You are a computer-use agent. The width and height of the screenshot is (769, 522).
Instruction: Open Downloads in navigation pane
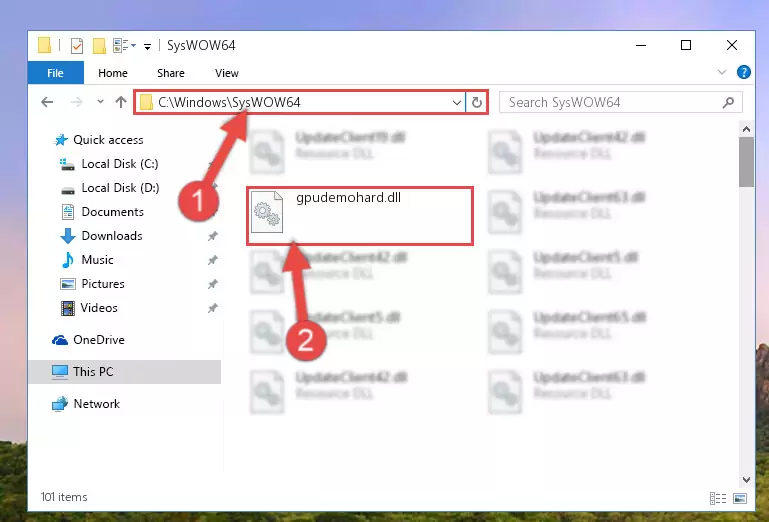112,236
